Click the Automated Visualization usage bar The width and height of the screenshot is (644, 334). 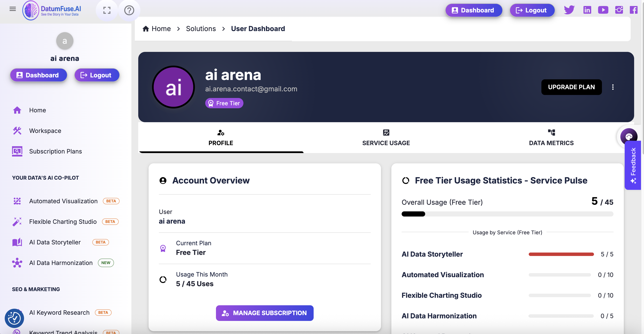point(559,275)
